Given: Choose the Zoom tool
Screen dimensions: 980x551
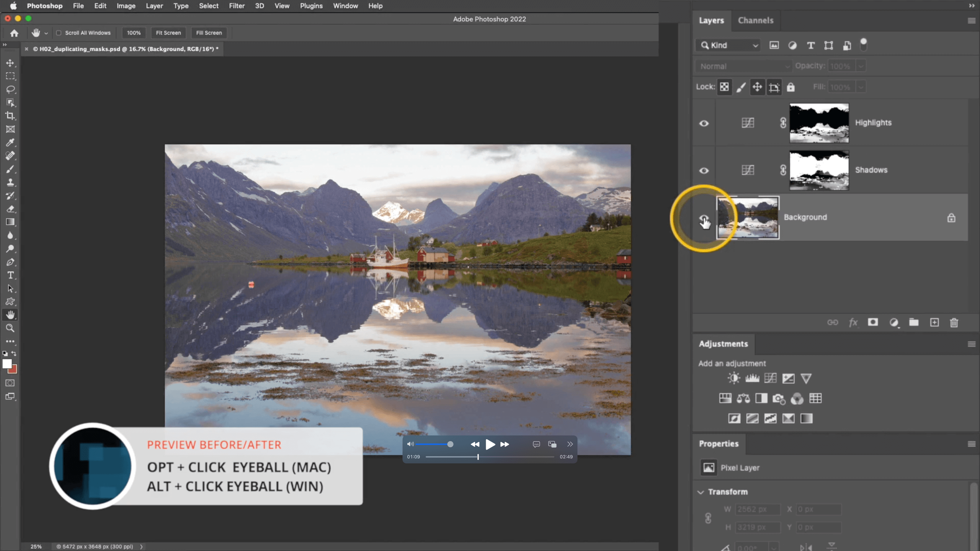Looking at the screenshot, I should [10, 328].
